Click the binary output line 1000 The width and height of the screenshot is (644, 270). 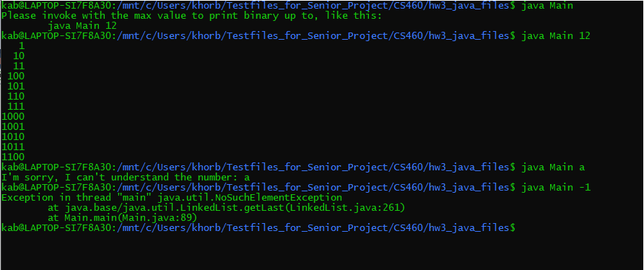click(13, 117)
